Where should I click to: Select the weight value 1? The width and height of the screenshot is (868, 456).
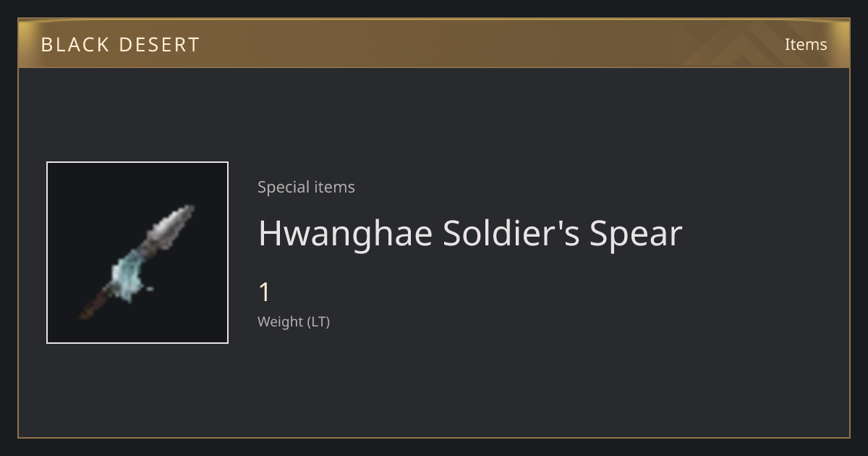click(265, 292)
